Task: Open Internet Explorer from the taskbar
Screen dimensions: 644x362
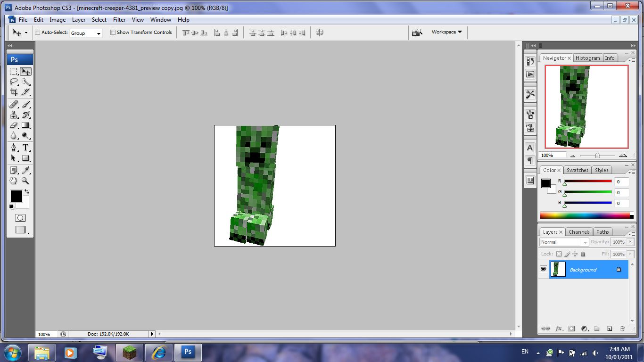Action: tap(158, 352)
